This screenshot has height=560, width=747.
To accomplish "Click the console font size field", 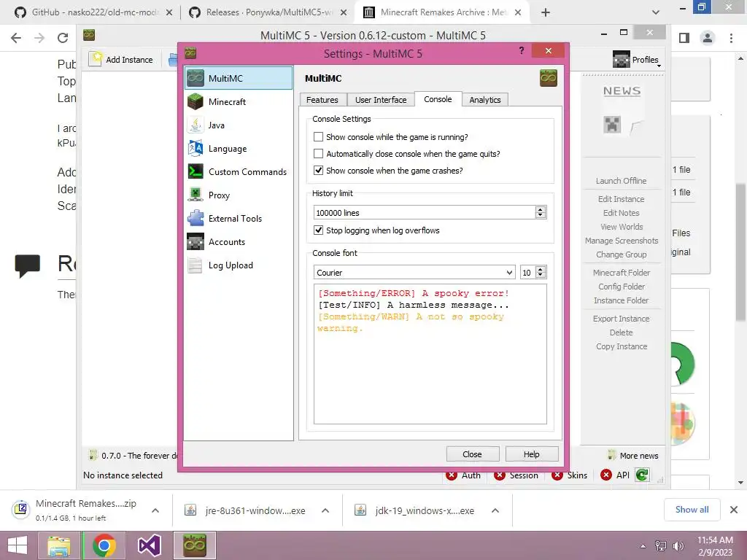I will point(527,273).
